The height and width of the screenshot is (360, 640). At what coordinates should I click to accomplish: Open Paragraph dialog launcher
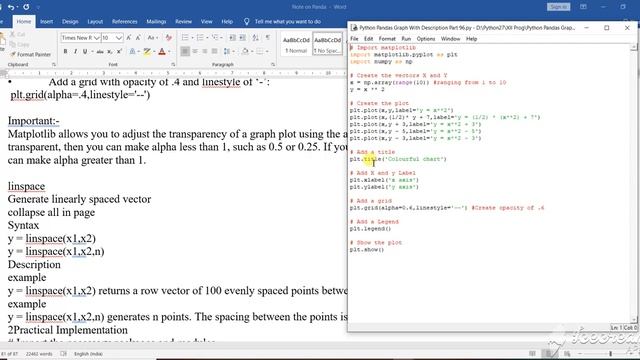(x=273, y=64)
